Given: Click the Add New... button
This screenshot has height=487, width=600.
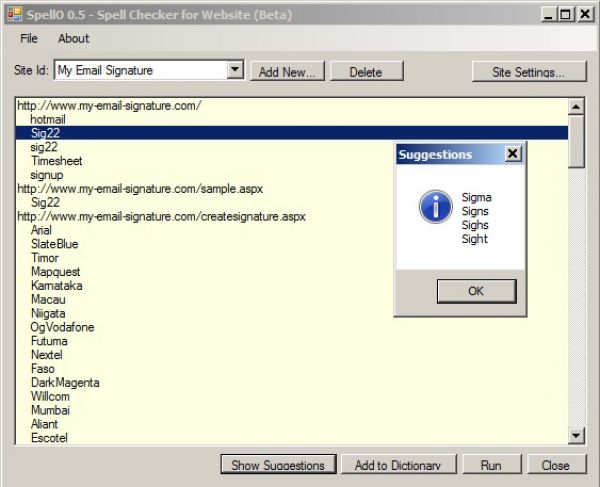Looking at the screenshot, I should (x=287, y=72).
